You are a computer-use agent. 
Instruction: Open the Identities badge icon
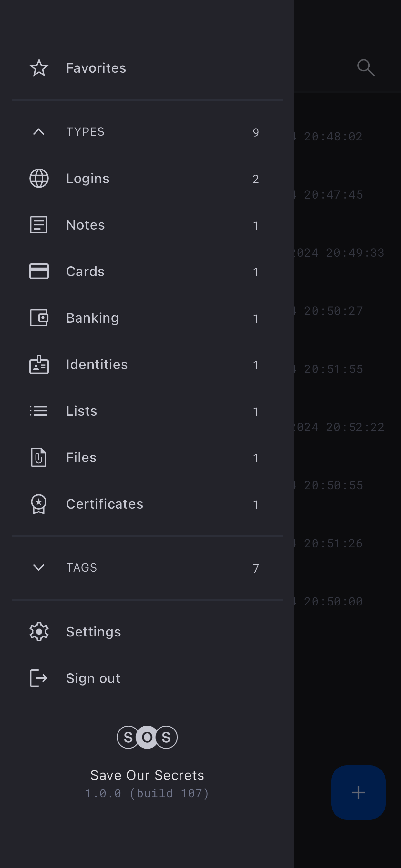tap(39, 364)
